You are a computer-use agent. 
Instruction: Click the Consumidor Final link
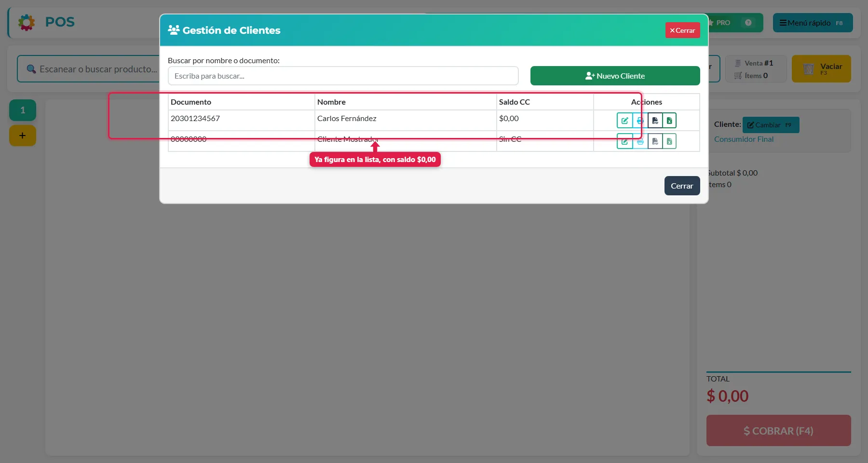point(744,139)
